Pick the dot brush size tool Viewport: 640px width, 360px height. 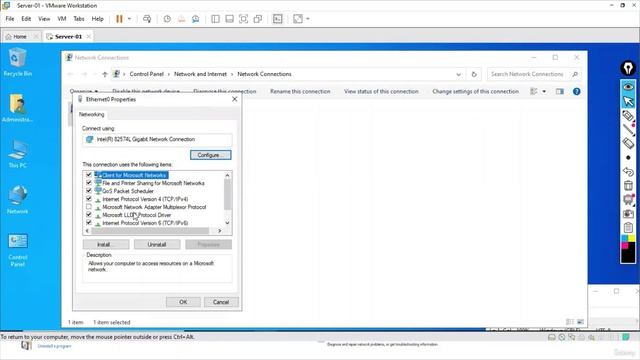point(628,158)
